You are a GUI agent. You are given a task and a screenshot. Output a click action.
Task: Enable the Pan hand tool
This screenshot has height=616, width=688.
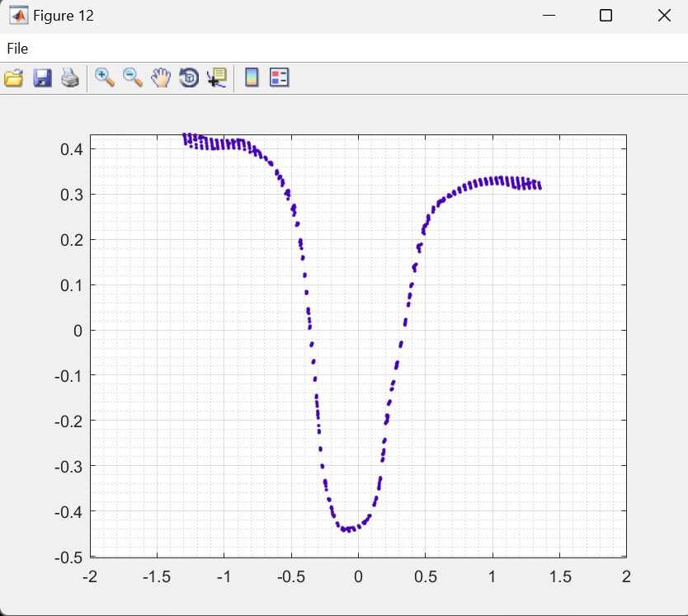point(161,78)
